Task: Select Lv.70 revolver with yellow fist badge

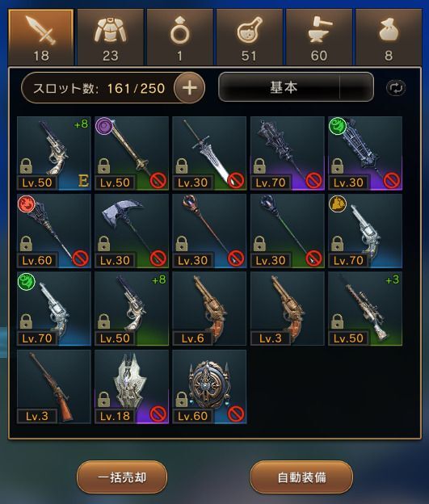Action: 365,231
